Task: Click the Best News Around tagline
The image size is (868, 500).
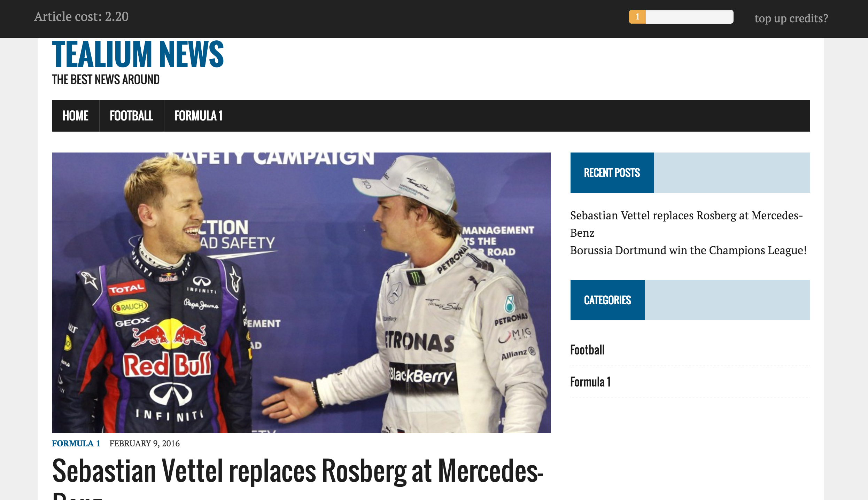Action: pos(106,80)
